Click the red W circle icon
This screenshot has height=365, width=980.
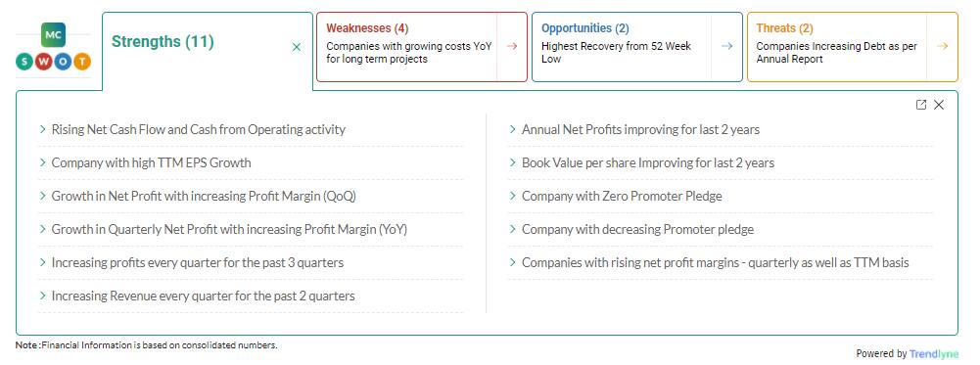(x=44, y=62)
